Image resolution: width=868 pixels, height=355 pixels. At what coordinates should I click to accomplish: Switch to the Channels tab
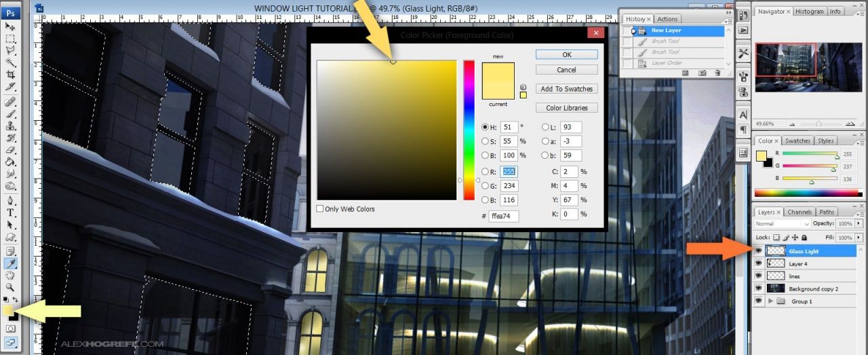[x=800, y=212]
